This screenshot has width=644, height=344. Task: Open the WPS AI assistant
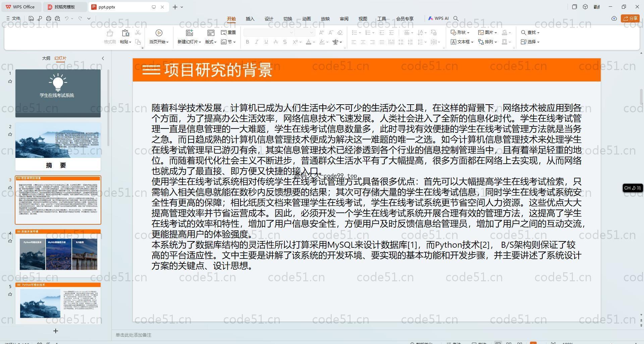[x=438, y=18]
